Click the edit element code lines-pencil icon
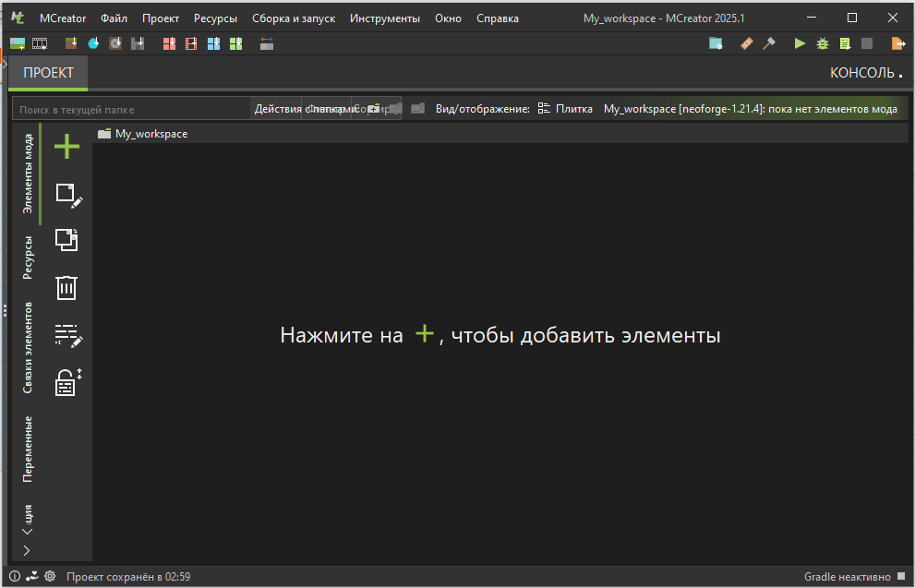915x588 pixels. pyautogui.click(x=68, y=335)
